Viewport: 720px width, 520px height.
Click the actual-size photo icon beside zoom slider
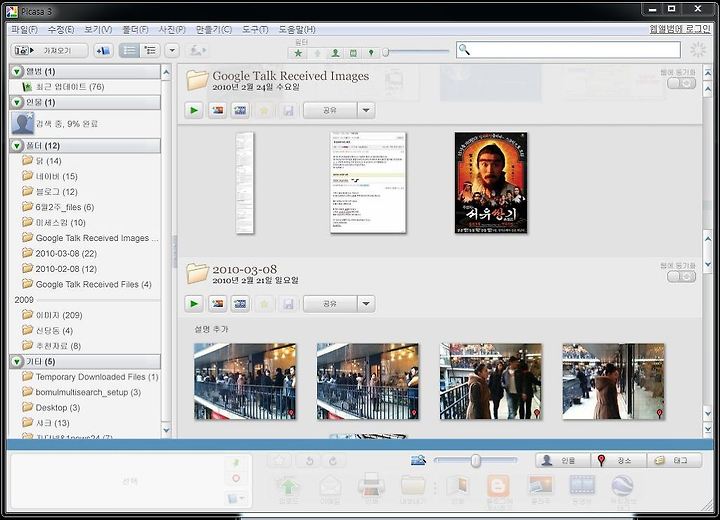(x=418, y=460)
